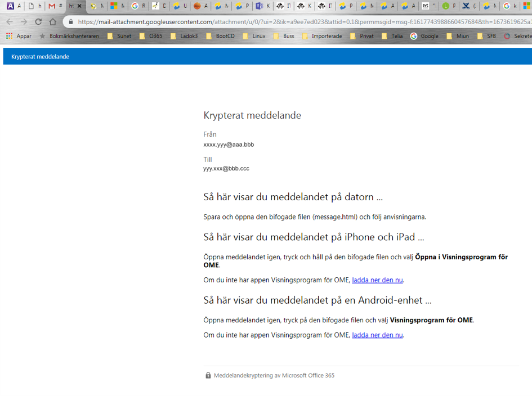
Task: Switch to the Google 'k' tab
Action: 510,6
